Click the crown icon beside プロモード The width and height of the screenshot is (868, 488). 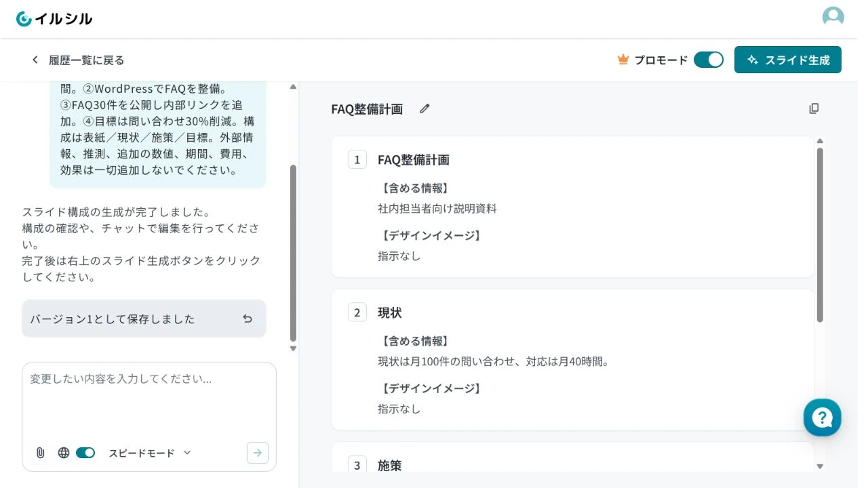(623, 60)
